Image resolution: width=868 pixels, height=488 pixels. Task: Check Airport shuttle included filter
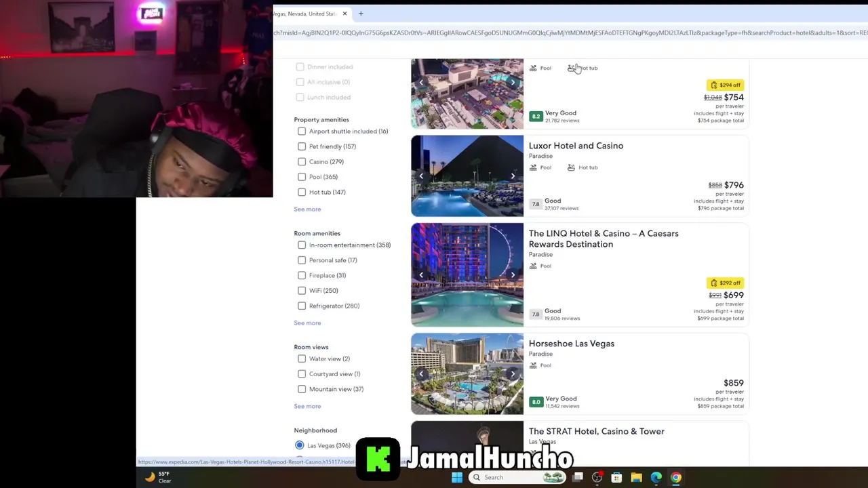tap(302, 131)
